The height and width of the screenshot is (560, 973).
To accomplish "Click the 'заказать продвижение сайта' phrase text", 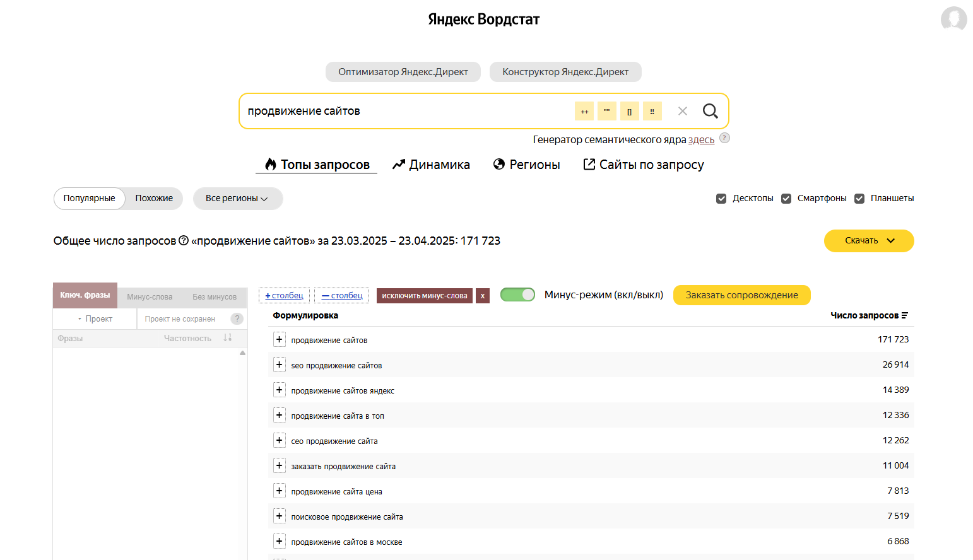I will (x=343, y=467).
